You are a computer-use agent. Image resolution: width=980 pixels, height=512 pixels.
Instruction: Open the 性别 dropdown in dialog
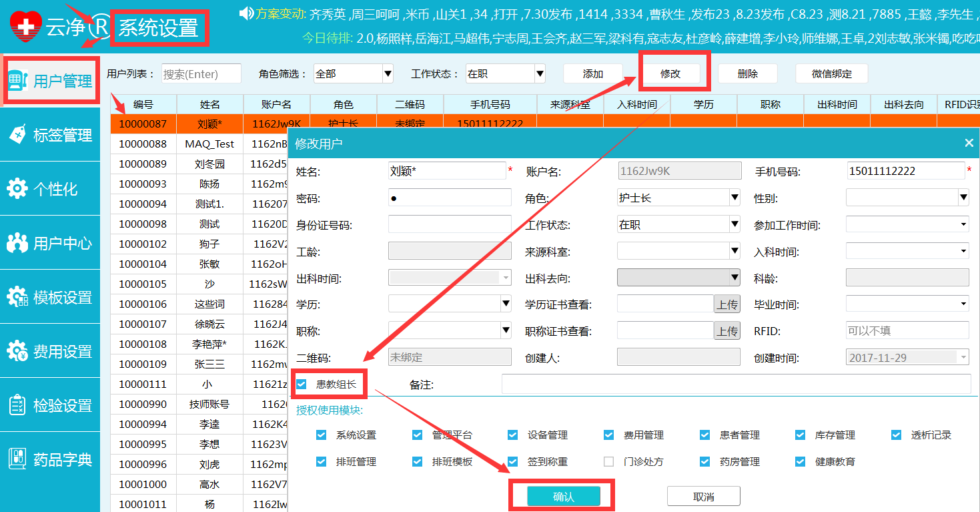(x=963, y=198)
